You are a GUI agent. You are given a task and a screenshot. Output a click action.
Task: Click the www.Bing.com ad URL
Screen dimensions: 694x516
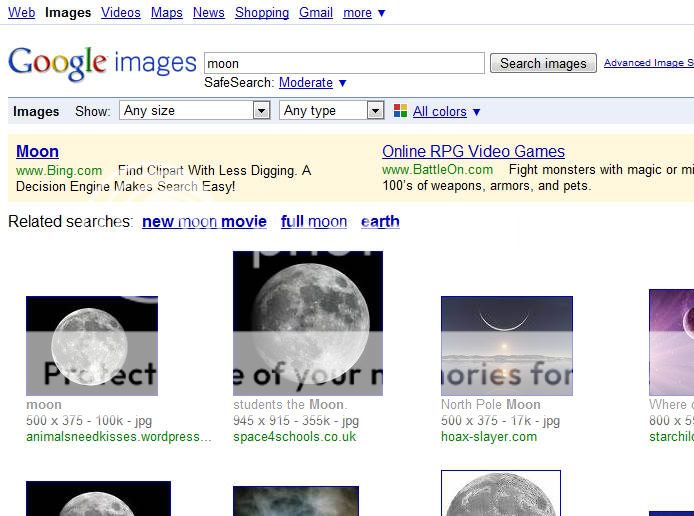click(x=59, y=170)
